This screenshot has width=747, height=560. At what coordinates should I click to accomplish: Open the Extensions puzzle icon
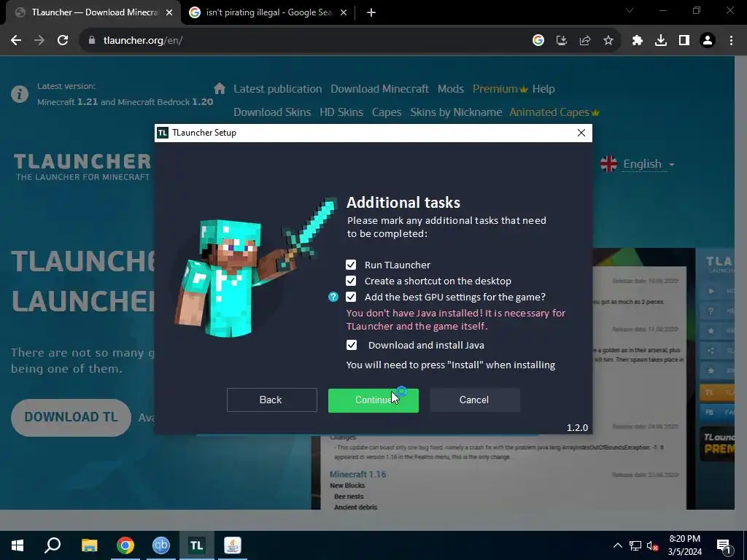tap(638, 41)
